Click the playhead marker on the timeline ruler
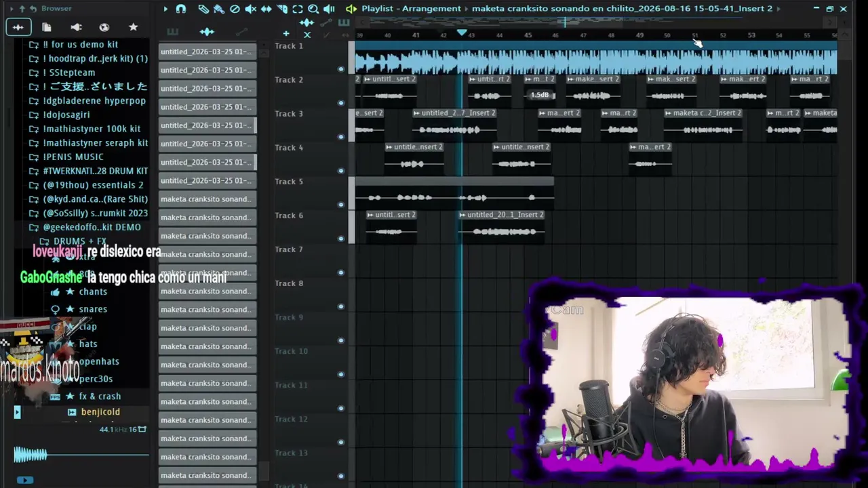This screenshot has height=488, width=868. click(462, 33)
